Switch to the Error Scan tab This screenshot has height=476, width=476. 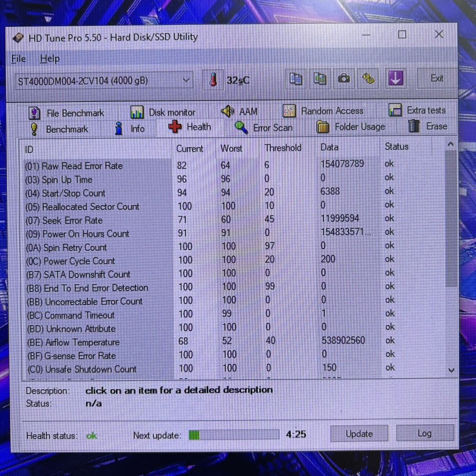(264, 128)
